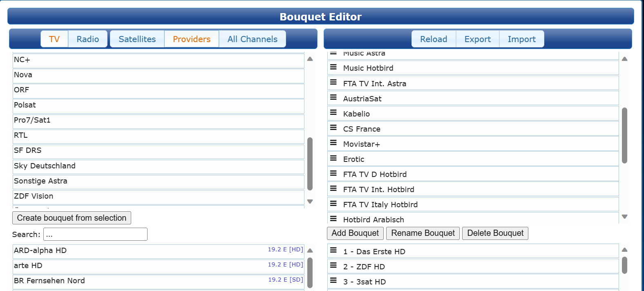644x291 pixels.
Task: Click Create bouquet from selection
Action: [x=72, y=218]
